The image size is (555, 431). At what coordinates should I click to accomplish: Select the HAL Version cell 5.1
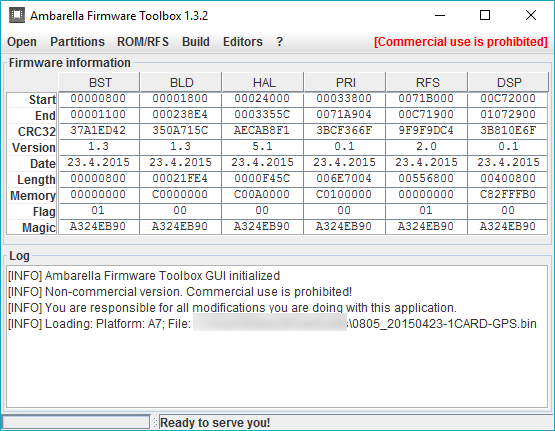point(262,146)
